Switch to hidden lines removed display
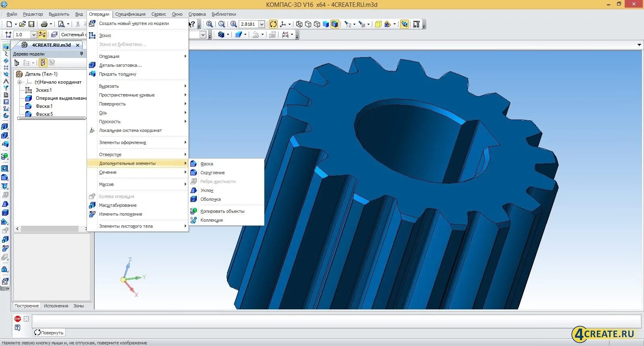 coord(308,24)
